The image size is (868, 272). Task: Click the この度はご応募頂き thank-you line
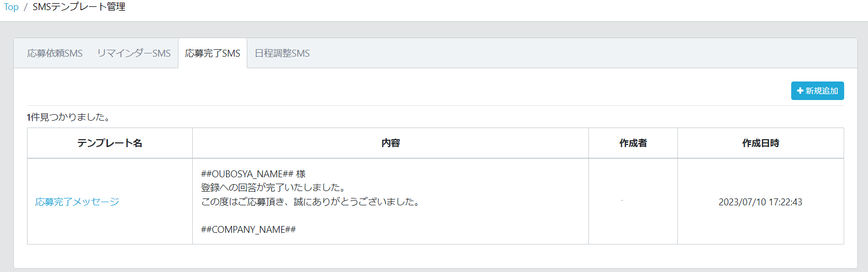[x=311, y=202]
